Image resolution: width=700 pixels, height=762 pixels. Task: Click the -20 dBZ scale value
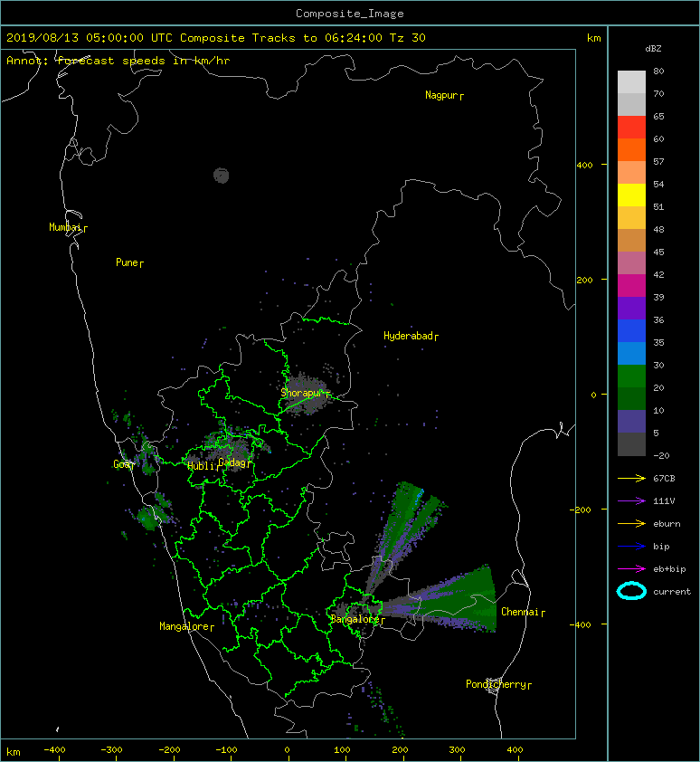tap(661, 456)
